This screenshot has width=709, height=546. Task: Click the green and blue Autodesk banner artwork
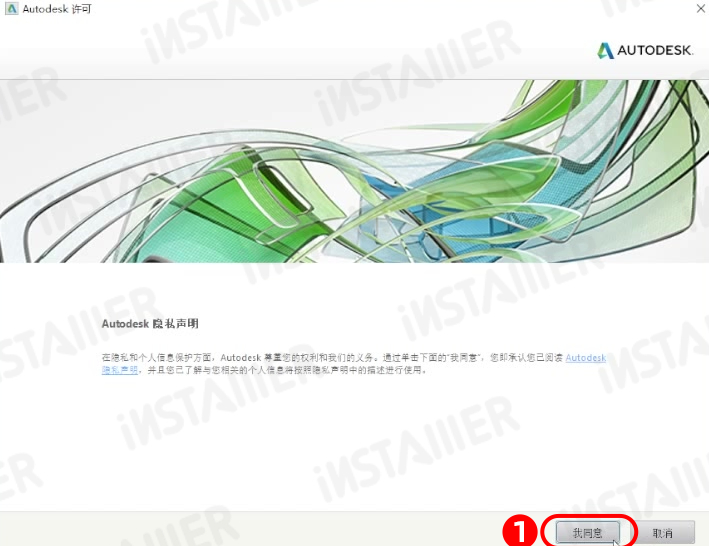[354, 171]
